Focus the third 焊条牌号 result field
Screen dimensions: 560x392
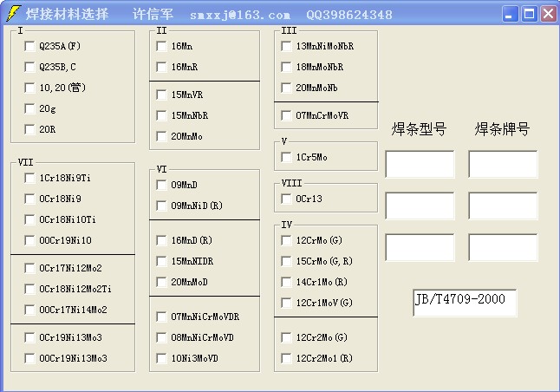503,248
